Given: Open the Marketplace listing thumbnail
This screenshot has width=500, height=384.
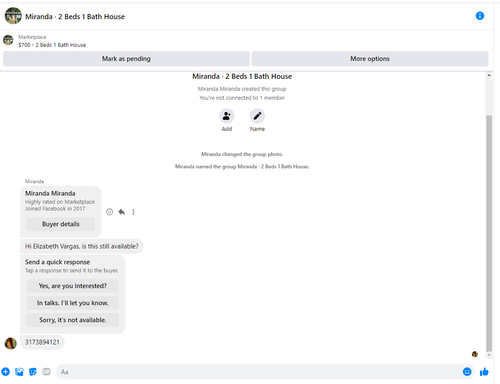Looking at the screenshot, I should pos(8,40).
